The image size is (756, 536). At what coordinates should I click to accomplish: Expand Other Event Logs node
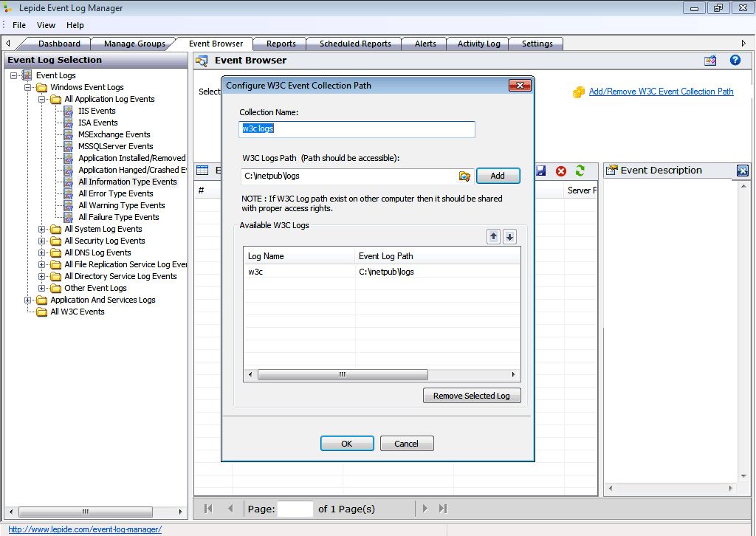[42, 288]
